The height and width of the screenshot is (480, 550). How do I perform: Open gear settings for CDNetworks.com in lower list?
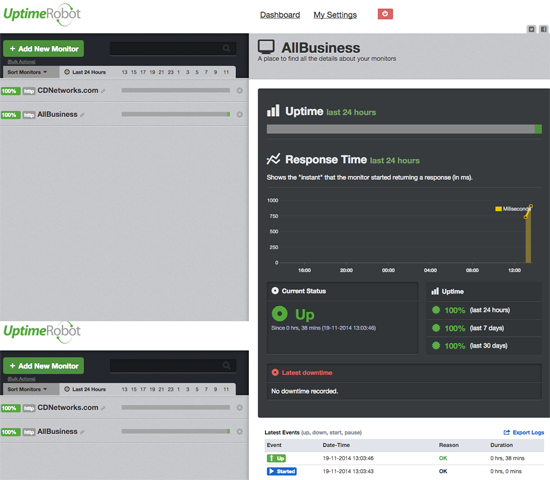(x=240, y=408)
